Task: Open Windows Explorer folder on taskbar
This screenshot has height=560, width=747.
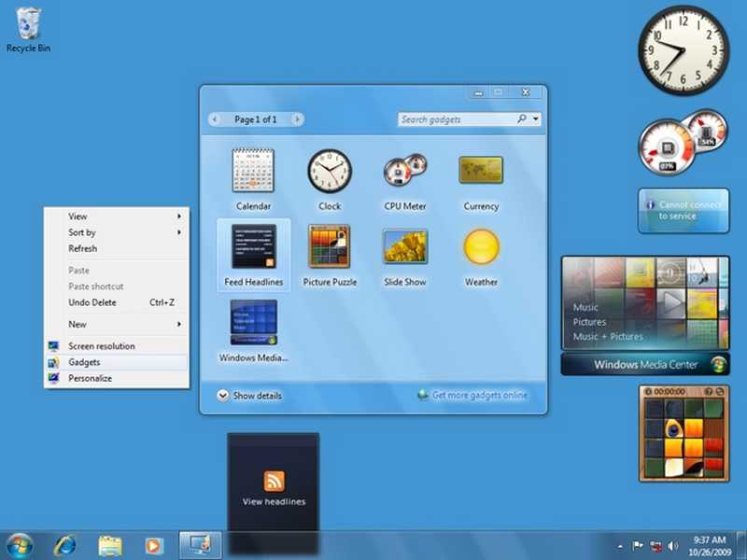Action: click(110, 546)
